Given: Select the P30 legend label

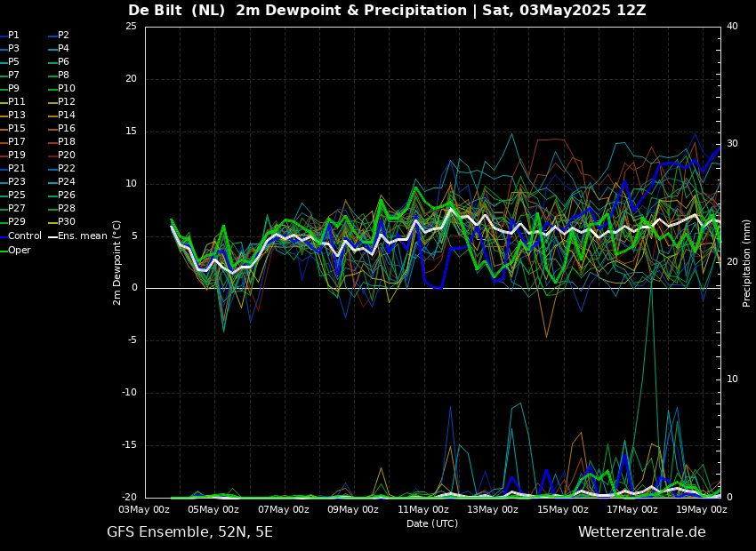Looking at the screenshot, I should point(66,222).
